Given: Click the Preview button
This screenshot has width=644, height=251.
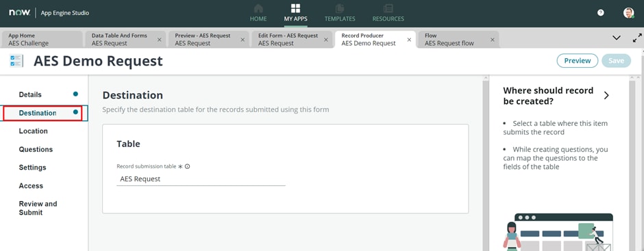Looking at the screenshot, I should [x=578, y=61].
